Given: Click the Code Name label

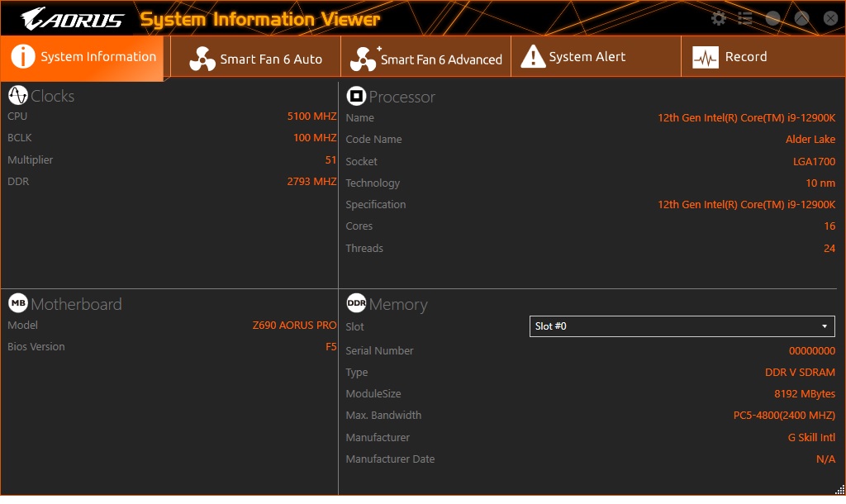Looking at the screenshot, I should pyautogui.click(x=374, y=140).
